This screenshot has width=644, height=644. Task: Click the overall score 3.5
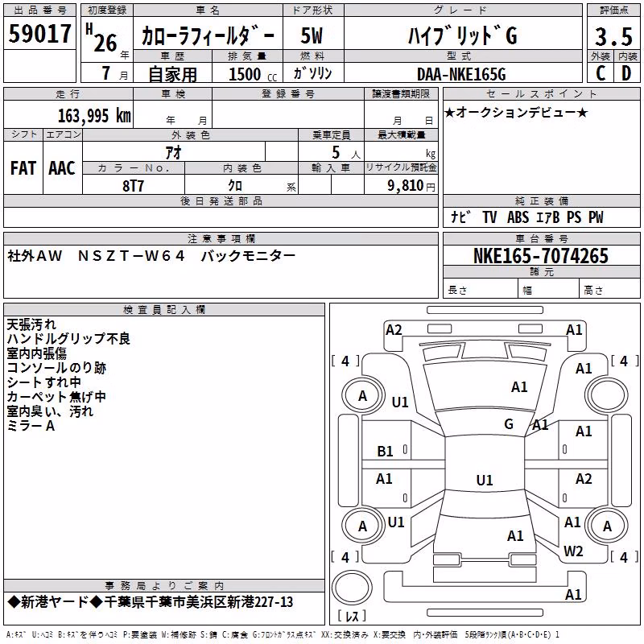tap(613, 37)
